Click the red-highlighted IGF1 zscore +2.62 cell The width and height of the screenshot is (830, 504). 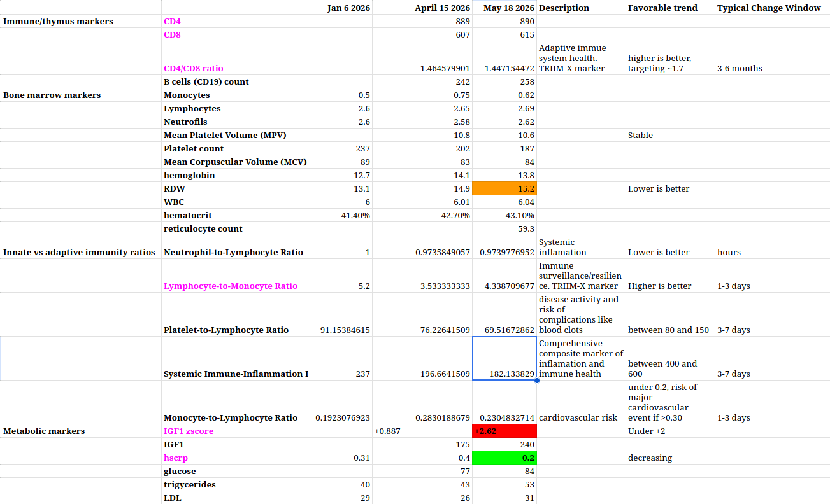point(504,431)
